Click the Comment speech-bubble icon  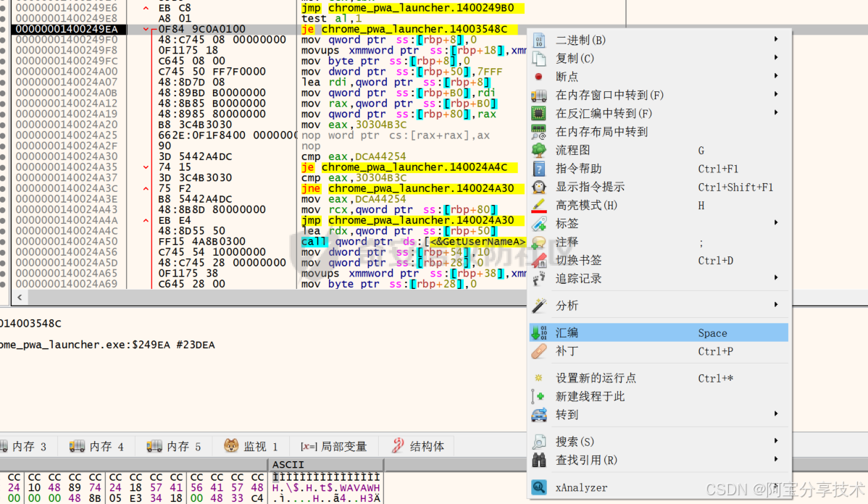[x=538, y=242]
